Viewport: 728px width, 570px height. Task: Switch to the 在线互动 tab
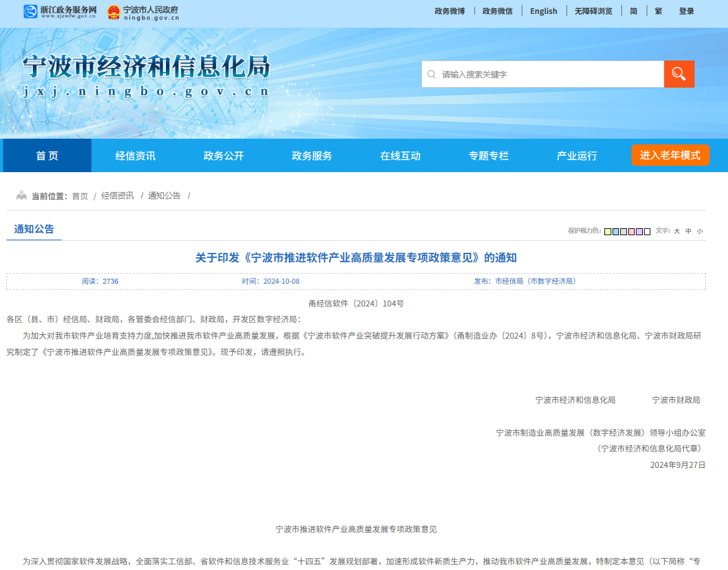tap(399, 155)
